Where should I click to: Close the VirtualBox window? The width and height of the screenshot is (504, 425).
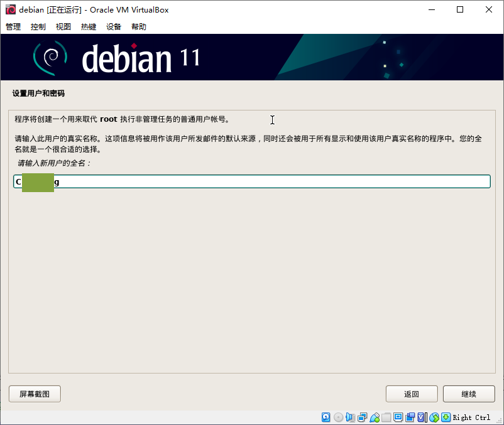[489, 9]
